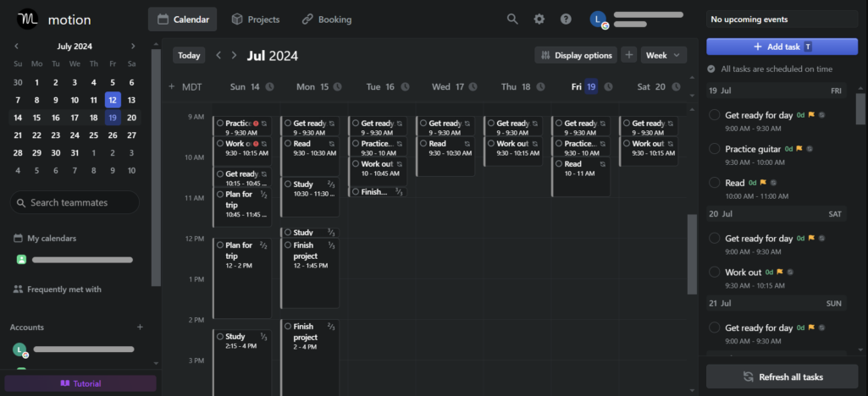This screenshot has width=868, height=396.
Task: Select July 12 in mini calendar
Action: click(x=113, y=100)
